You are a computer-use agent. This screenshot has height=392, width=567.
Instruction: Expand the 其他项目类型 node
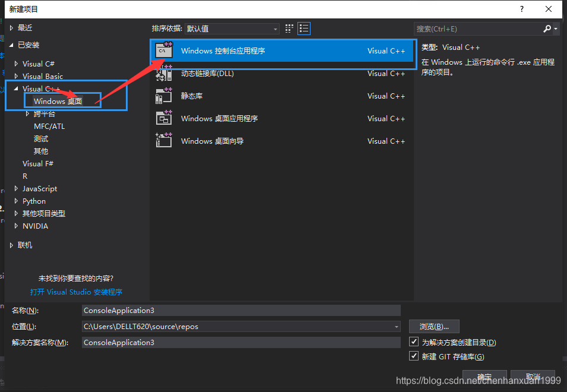click(16, 213)
